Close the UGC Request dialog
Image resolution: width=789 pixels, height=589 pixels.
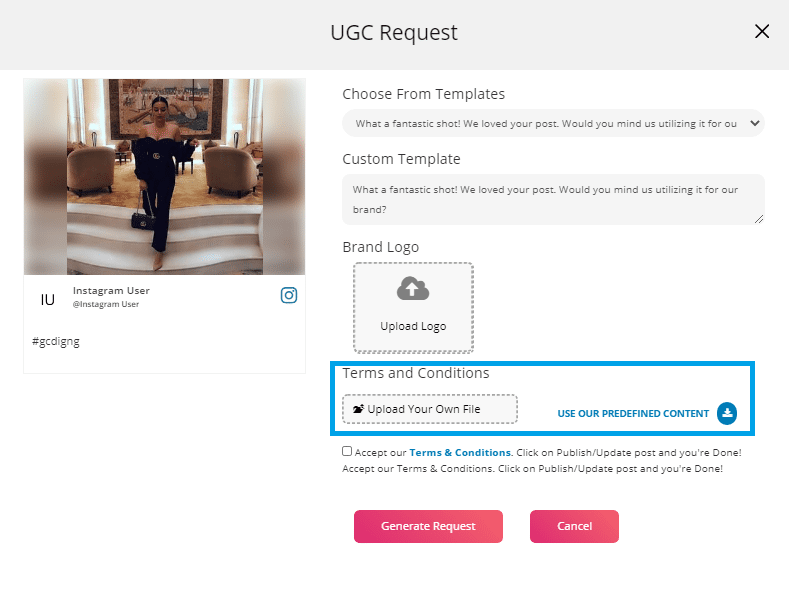(x=762, y=32)
